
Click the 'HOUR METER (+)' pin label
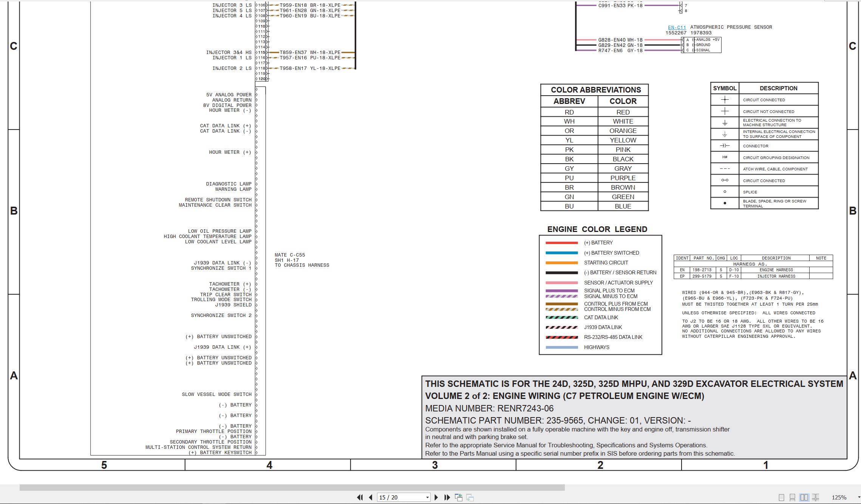pos(230,152)
